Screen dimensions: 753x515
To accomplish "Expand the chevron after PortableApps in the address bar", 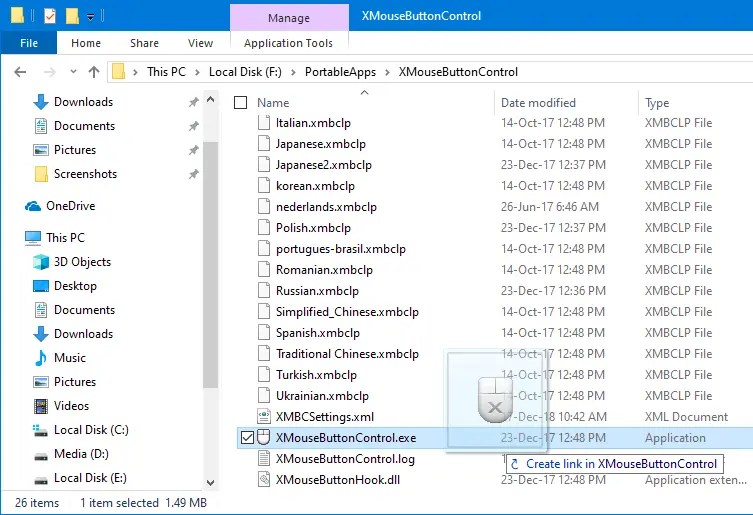I will pyautogui.click(x=389, y=72).
